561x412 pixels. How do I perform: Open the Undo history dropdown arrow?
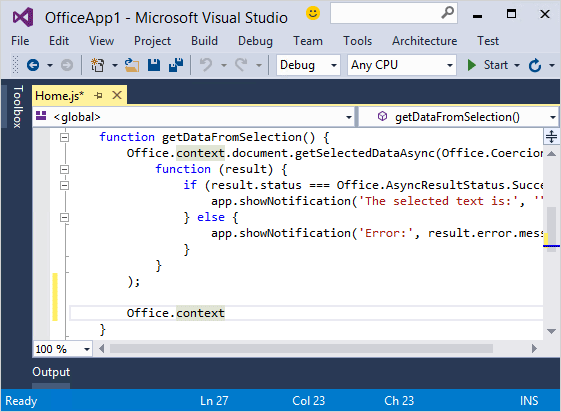tap(224, 65)
